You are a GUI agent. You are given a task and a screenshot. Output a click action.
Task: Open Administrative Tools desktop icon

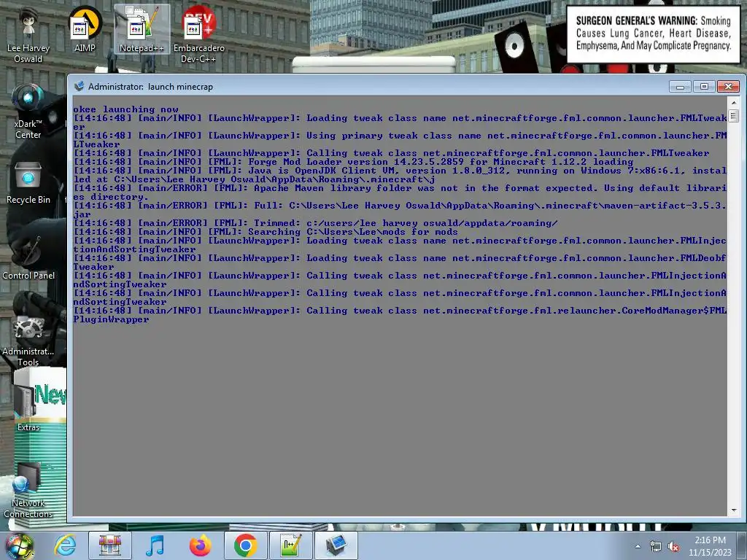28,340
